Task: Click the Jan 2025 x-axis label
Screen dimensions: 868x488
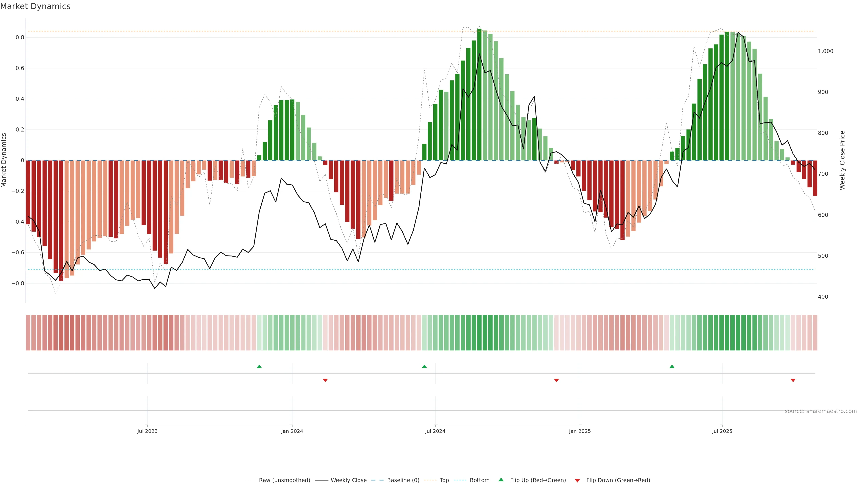Action: pos(580,431)
